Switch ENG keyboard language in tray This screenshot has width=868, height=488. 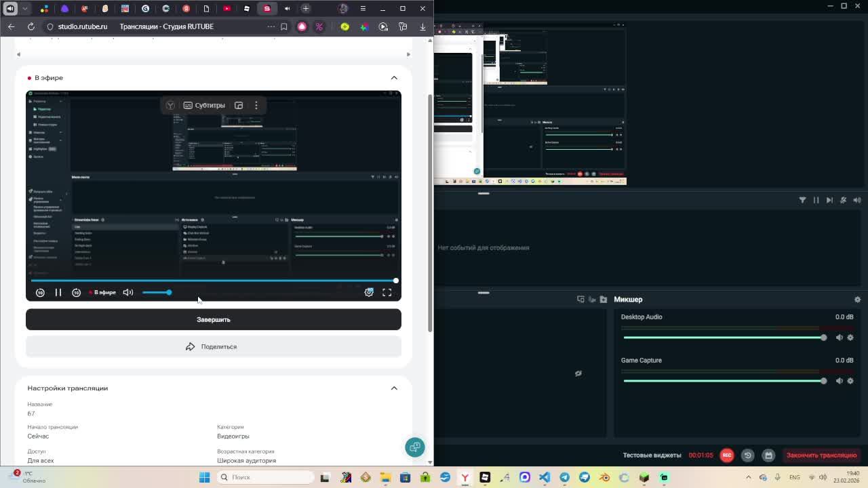tap(794, 477)
